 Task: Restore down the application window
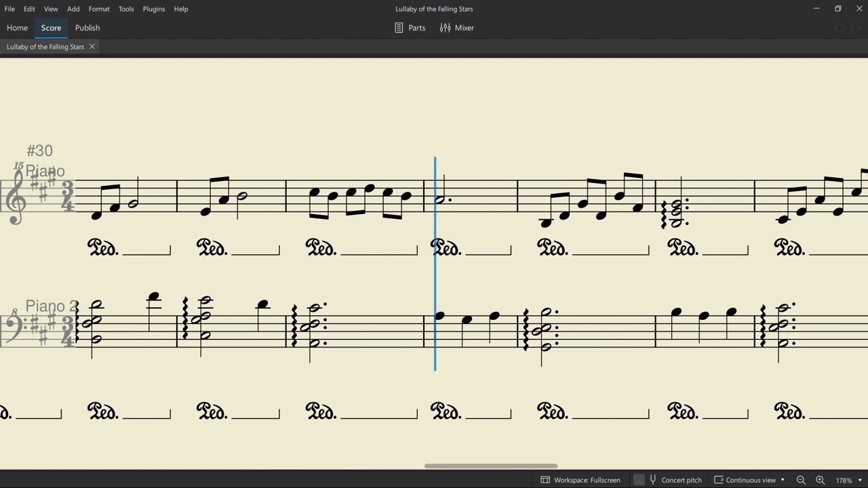click(x=838, y=9)
